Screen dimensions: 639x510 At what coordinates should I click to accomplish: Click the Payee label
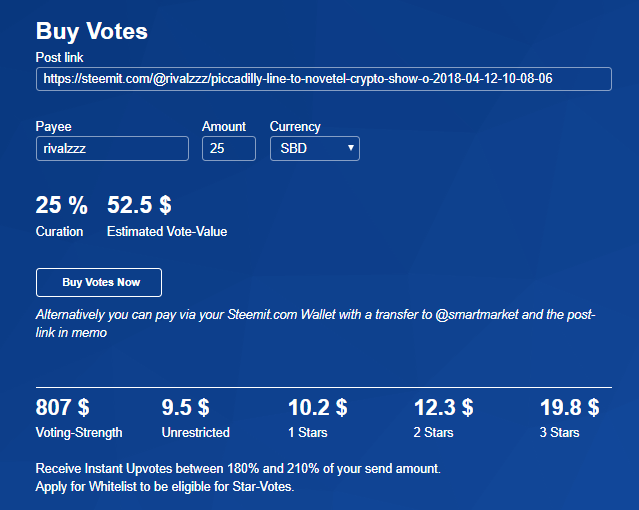53,126
